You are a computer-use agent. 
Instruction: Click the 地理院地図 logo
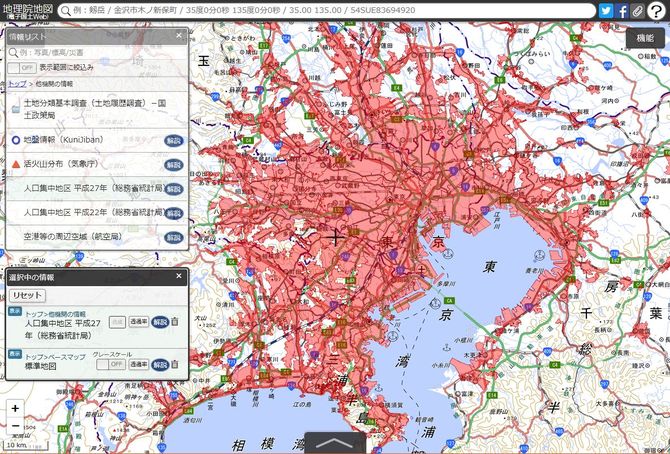coord(27,11)
